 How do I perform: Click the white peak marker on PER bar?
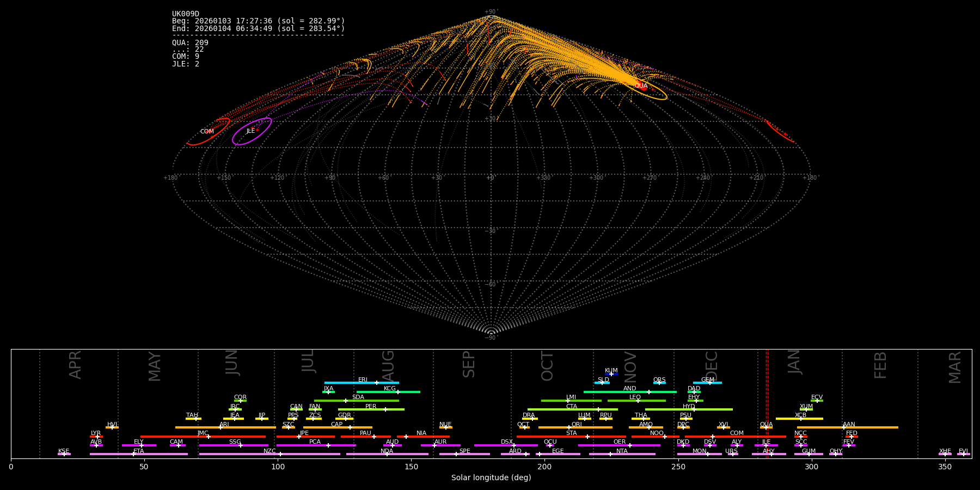tap(385, 409)
